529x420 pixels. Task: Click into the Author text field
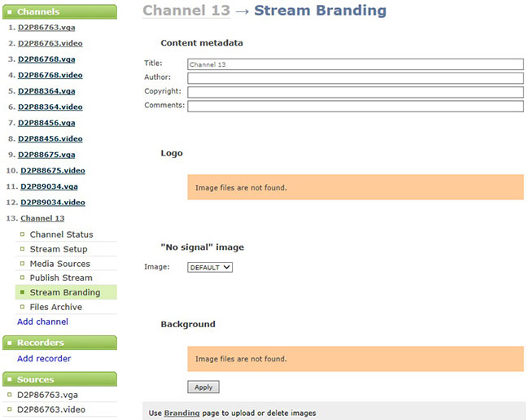click(355, 78)
